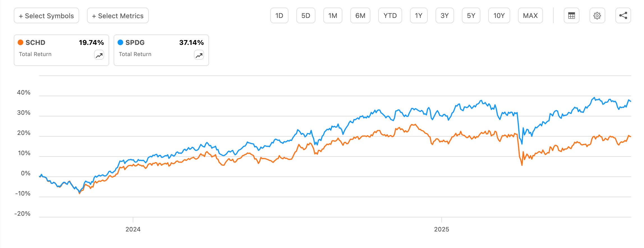Open the data table view icon

[571, 15]
